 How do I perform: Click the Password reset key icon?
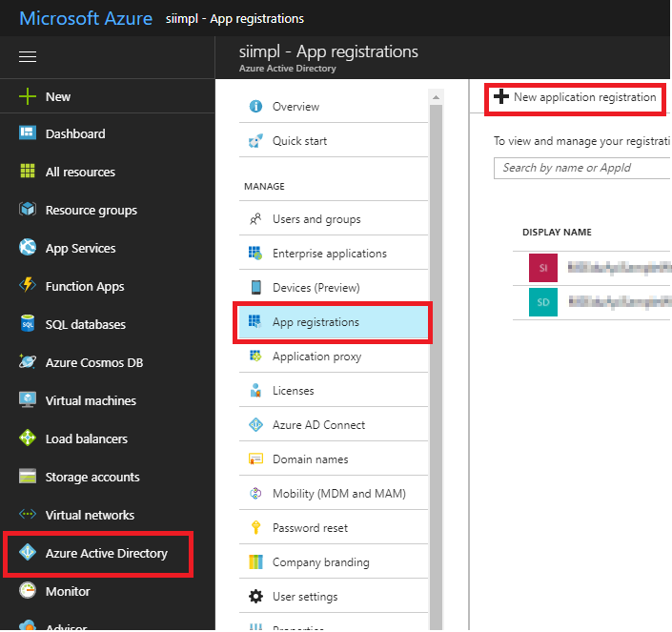[255, 527]
